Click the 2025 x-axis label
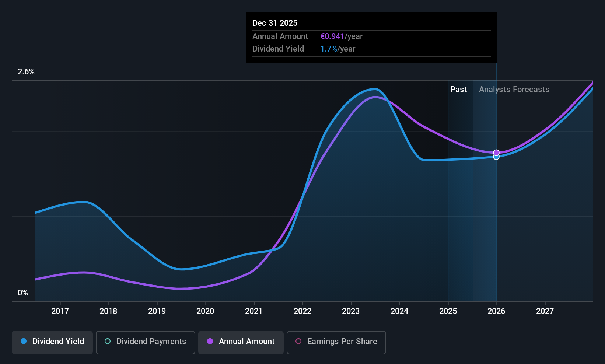The width and height of the screenshot is (605, 364). 448,311
